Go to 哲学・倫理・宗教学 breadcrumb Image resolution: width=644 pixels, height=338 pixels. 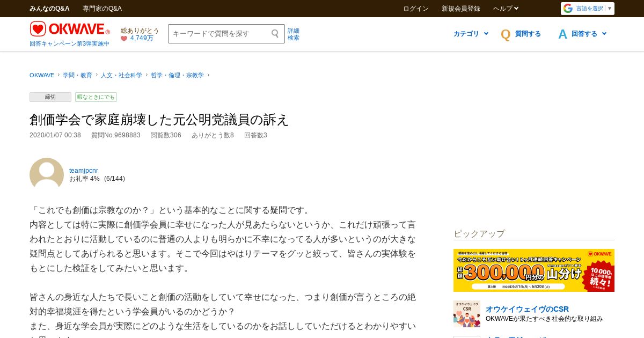point(177,76)
